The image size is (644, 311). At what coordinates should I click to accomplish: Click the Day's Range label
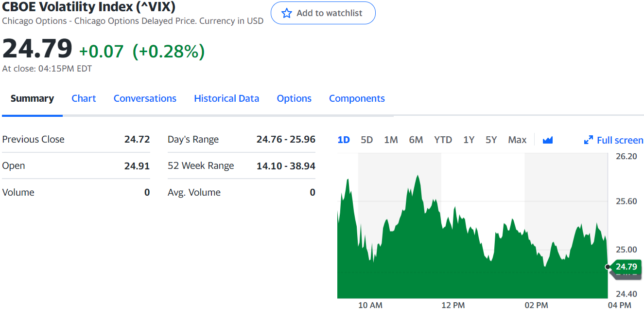pos(193,140)
